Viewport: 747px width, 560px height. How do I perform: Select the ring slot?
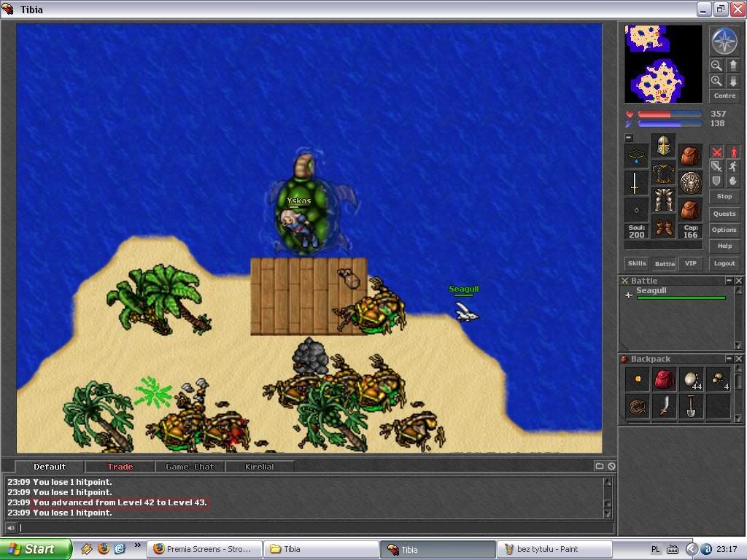(636, 210)
